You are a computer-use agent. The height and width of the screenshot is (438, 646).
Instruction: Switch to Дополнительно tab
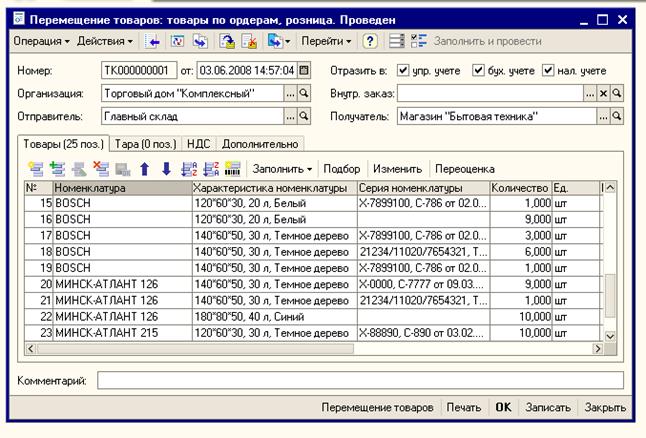(x=260, y=144)
